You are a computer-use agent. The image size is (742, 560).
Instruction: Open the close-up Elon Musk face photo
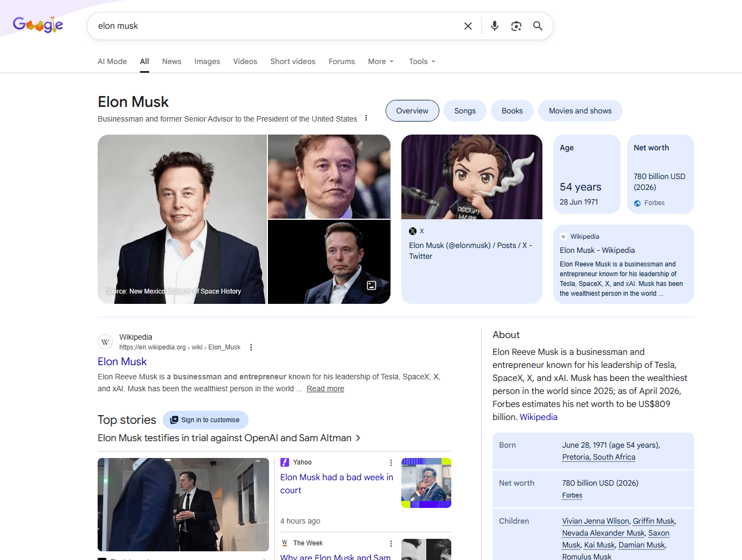[x=329, y=176]
